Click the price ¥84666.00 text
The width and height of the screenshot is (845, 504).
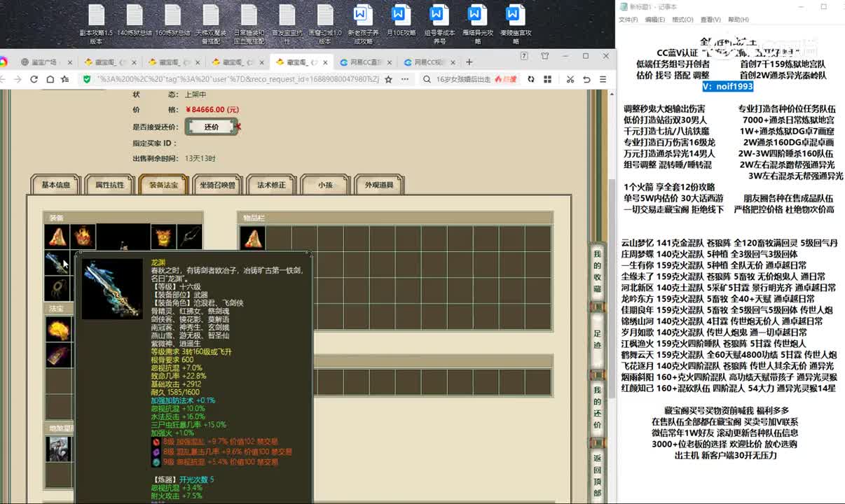click(212, 110)
